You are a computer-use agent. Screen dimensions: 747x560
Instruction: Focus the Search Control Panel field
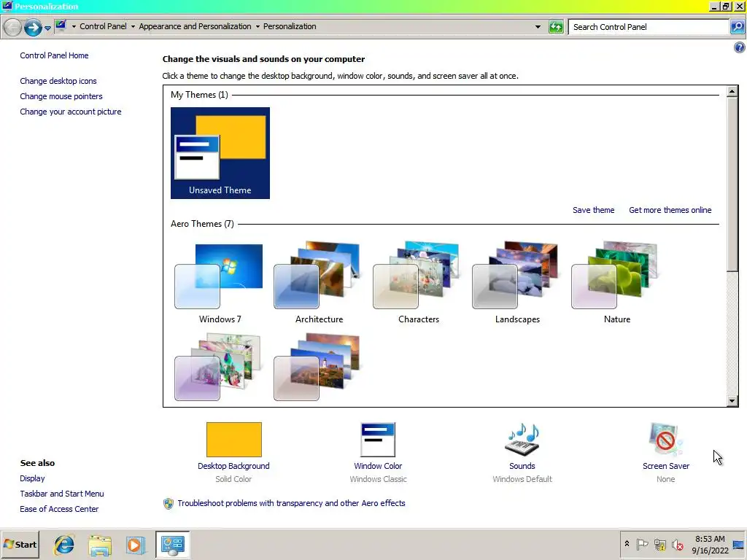[649, 27]
